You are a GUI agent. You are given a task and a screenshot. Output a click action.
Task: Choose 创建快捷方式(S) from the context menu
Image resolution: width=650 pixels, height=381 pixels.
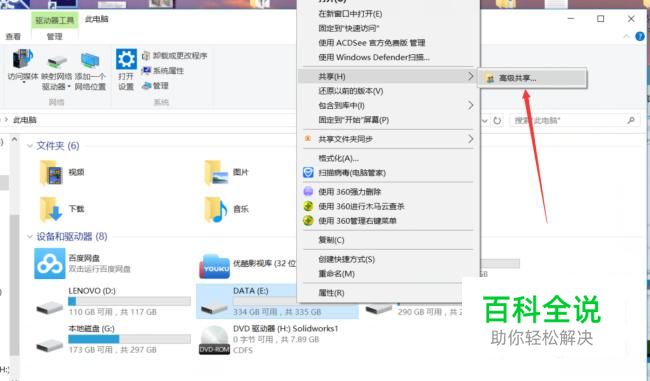pyautogui.click(x=347, y=259)
